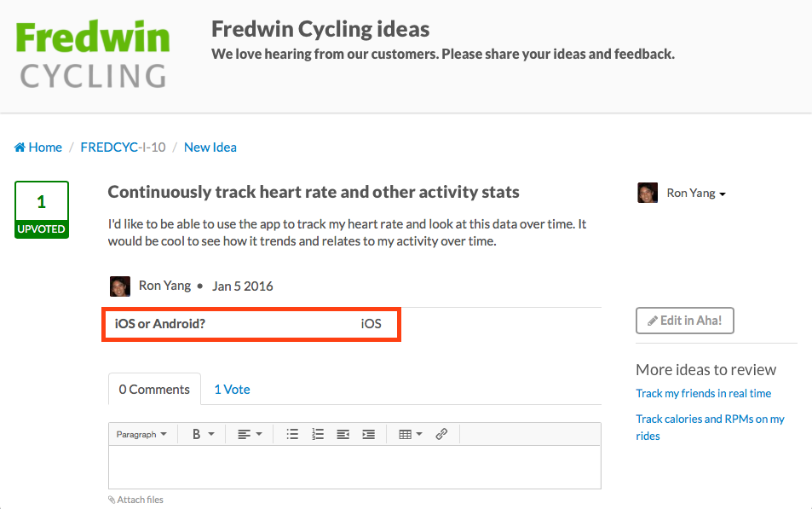
Task: Open the Track my friends in real time idea
Action: [703, 393]
